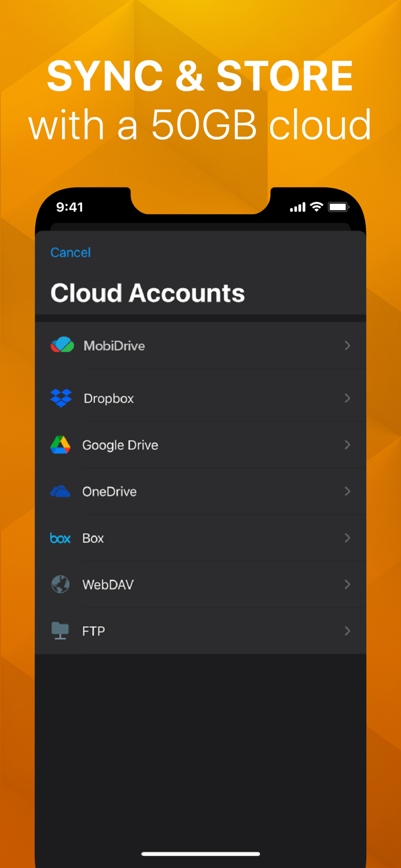Select the Box label text
This screenshot has width=401, height=868.
(x=93, y=538)
